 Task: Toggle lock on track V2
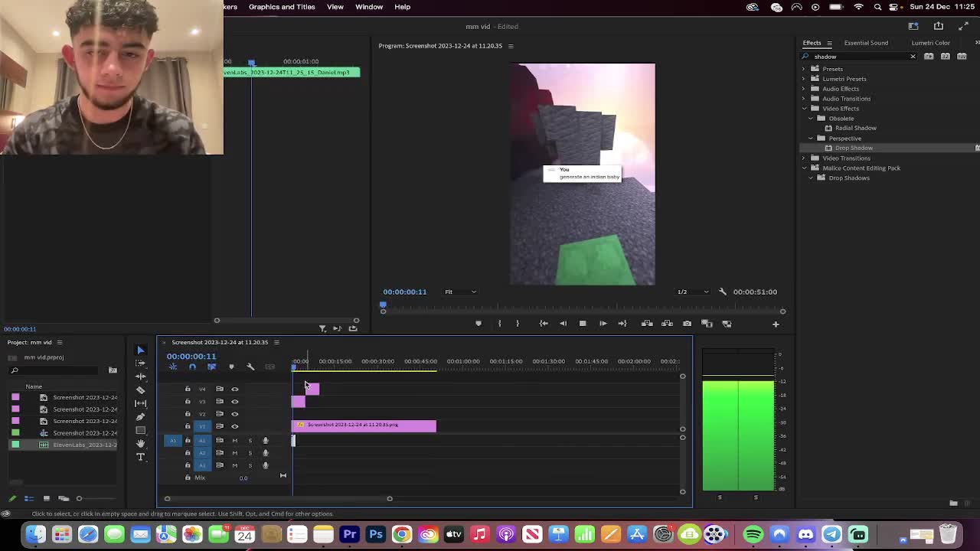[x=188, y=414]
